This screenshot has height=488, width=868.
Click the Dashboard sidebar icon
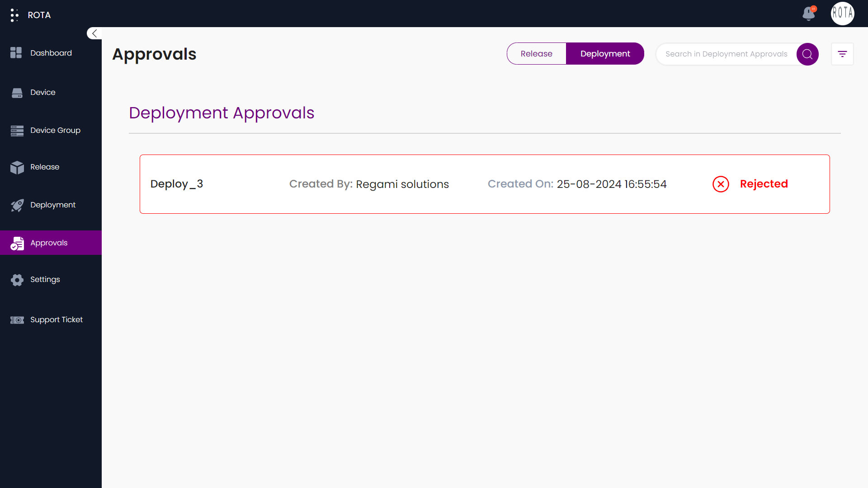tap(16, 53)
